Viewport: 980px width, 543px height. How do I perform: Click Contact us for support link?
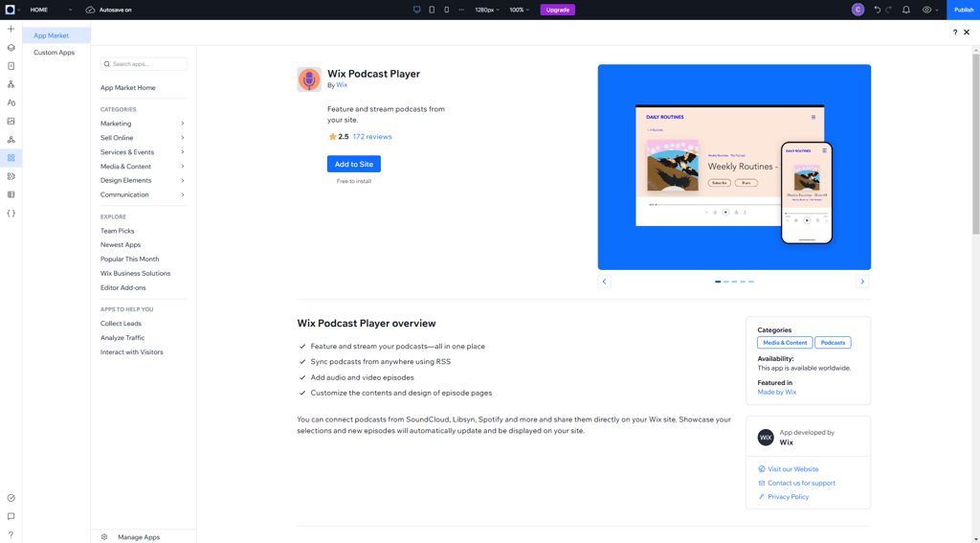pyautogui.click(x=801, y=483)
